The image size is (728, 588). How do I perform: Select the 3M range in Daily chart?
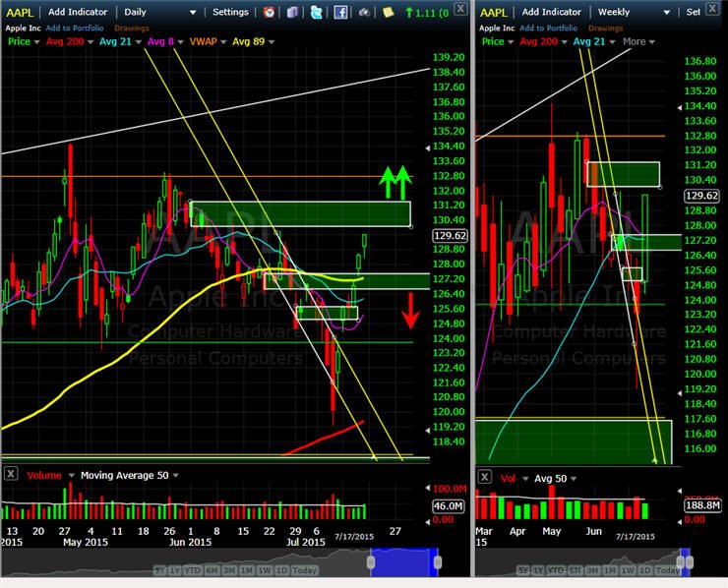(x=229, y=570)
